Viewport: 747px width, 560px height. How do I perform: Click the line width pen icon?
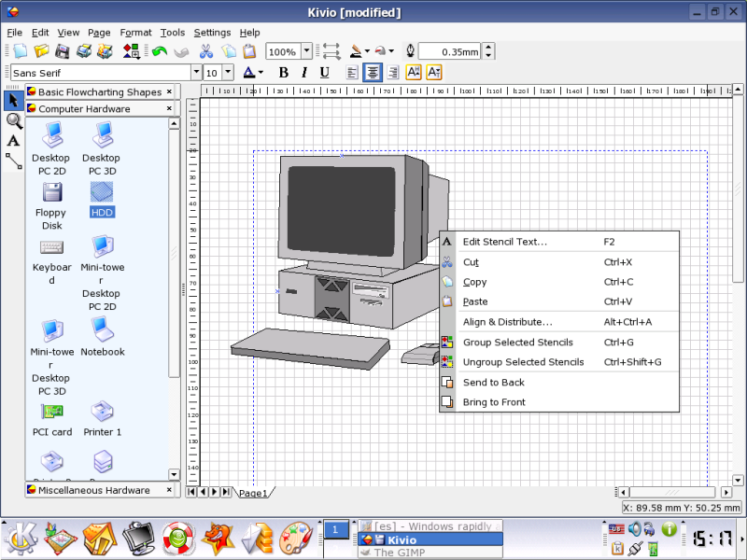click(x=410, y=50)
